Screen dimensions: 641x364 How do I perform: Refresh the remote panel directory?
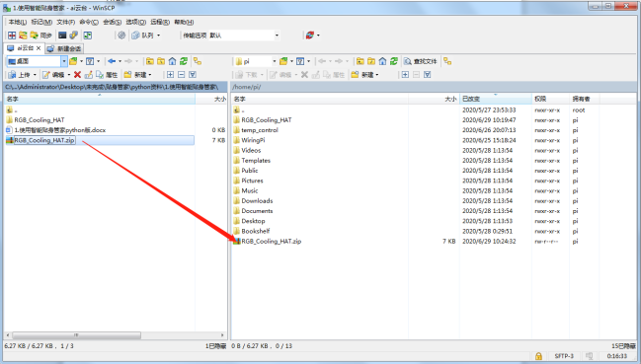pyautogui.click(x=394, y=61)
